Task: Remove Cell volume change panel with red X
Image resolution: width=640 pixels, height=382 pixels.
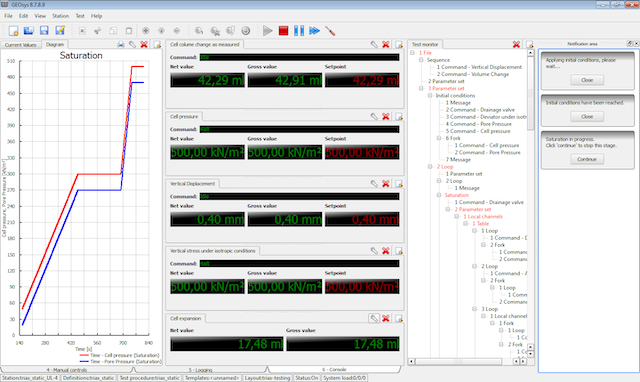Action: coord(386,44)
